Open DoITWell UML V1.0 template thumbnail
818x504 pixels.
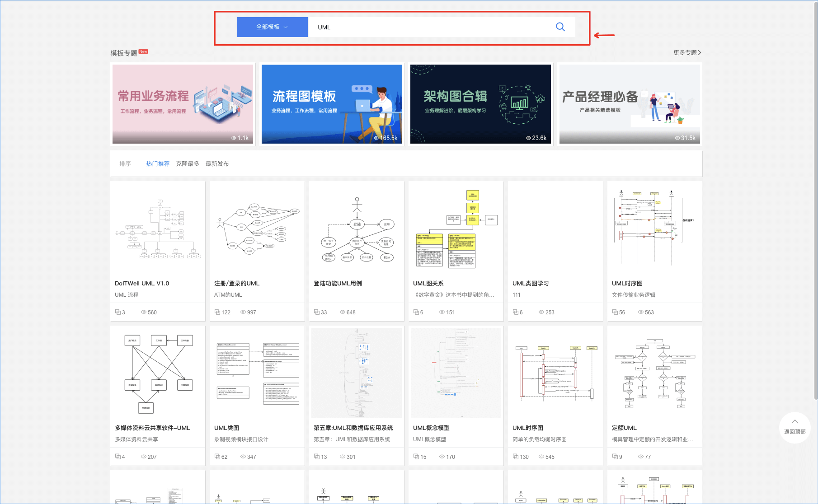click(x=158, y=229)
